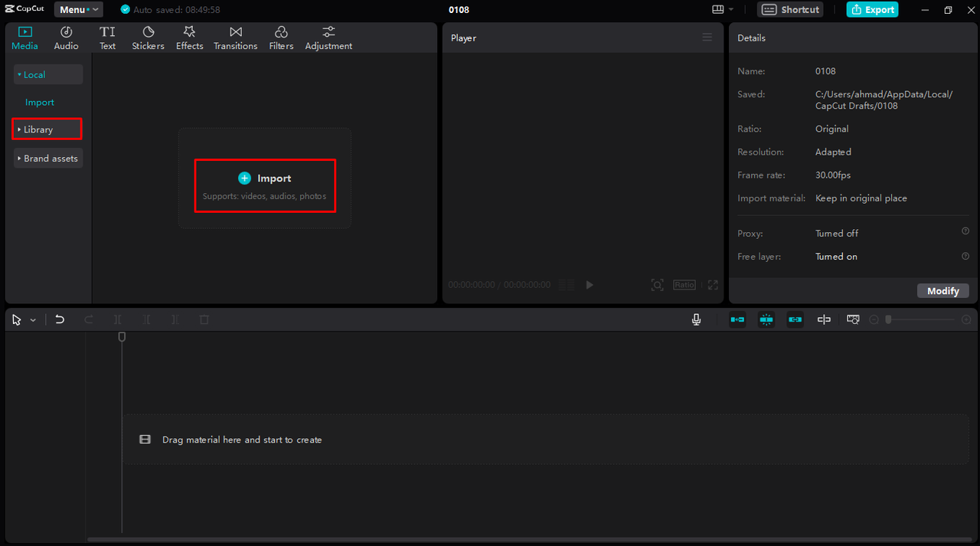This screenshot has width=980, height=546.
Task: Play the preview in Player
Action: click(590, 285)
